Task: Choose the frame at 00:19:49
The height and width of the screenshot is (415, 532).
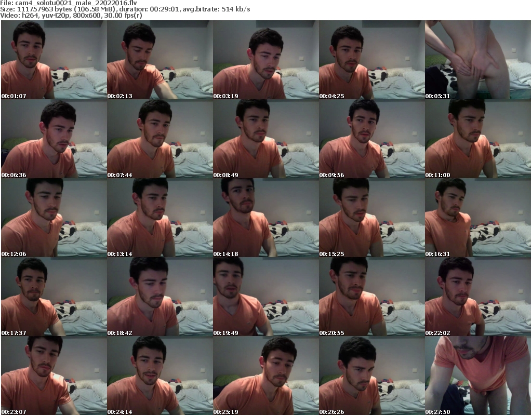Action: pyautogui.click(x=265, y=297)
